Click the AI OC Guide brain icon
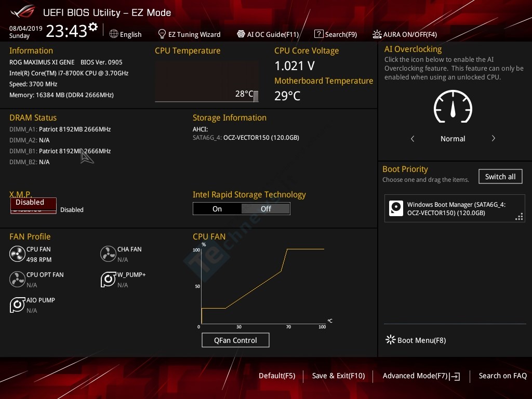Screen dimensions: 532x399 (x=241, y=34)
